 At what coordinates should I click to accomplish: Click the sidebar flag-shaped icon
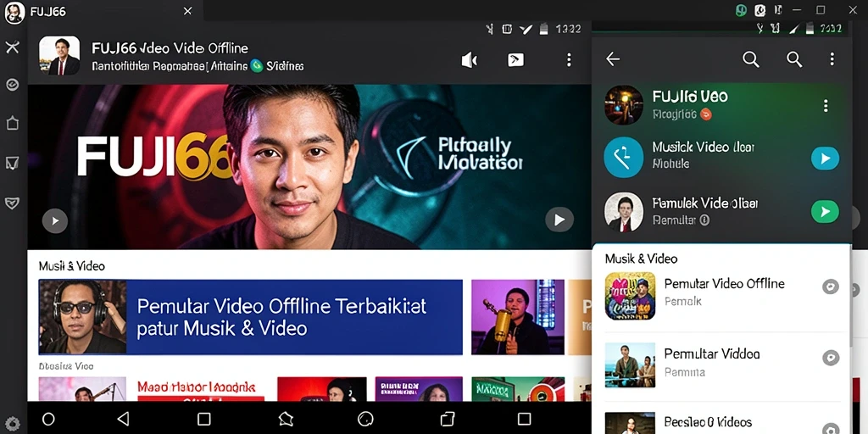[x=12, y=163]
